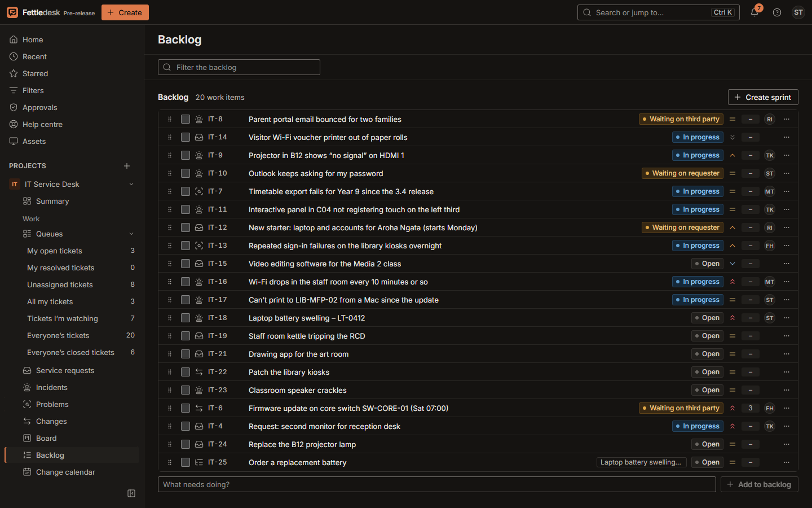Viewport: 812px width, 508px height.
Task: Open In progress status dropdown on IT-9
Action: coord(698,155)
